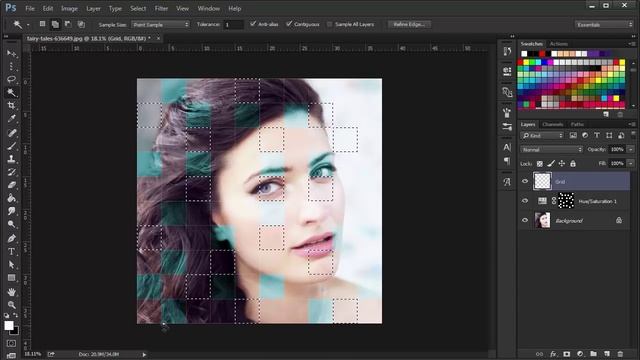Click the Refine Edge button
Screen dimensions: 640x360
(409, 24)
